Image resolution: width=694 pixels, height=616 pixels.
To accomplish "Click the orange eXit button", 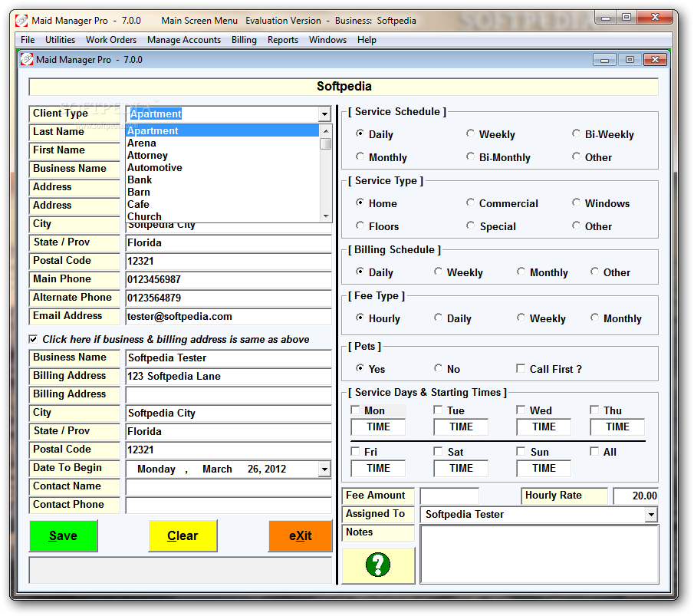I will click(x=300, y=536).
